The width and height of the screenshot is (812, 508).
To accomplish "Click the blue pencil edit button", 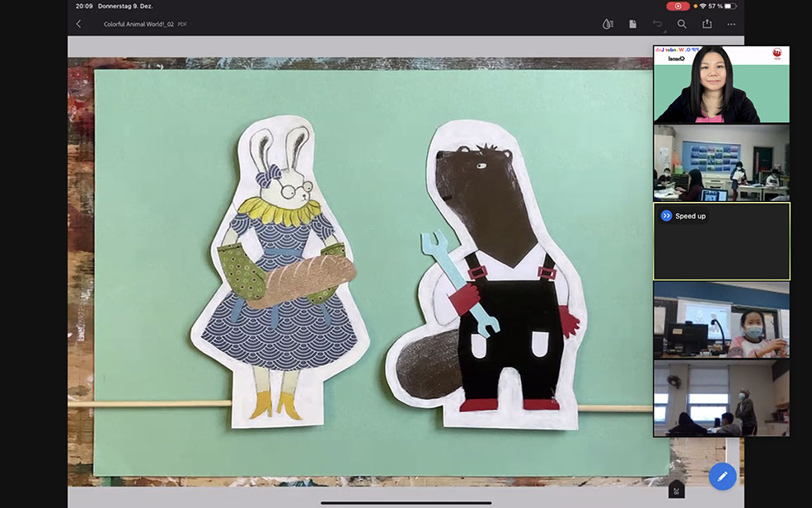I will 722,476.
